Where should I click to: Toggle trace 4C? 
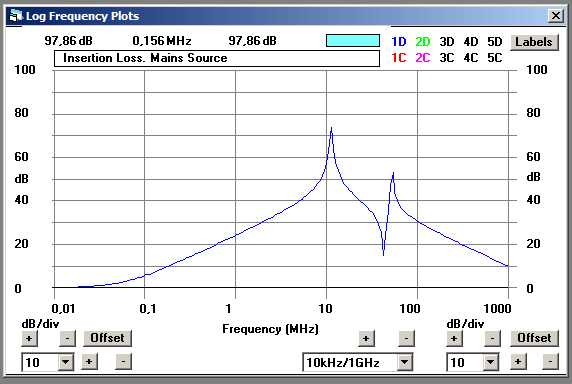coord(471,58)
